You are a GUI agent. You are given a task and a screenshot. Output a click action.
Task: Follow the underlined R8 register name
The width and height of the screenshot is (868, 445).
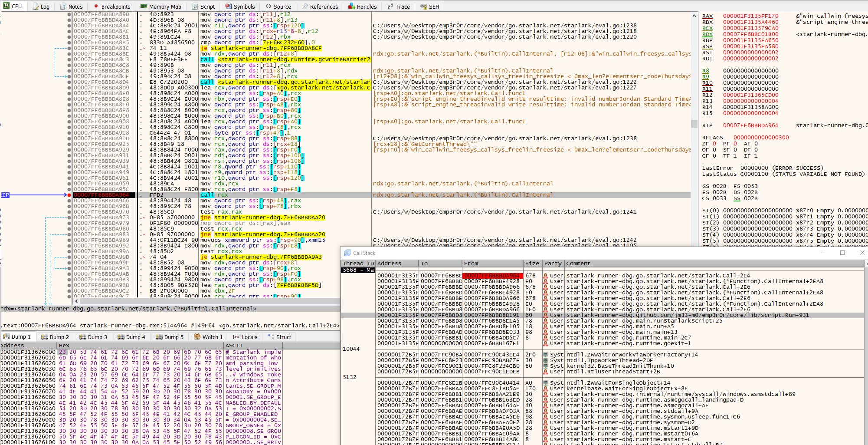point(706,71)
